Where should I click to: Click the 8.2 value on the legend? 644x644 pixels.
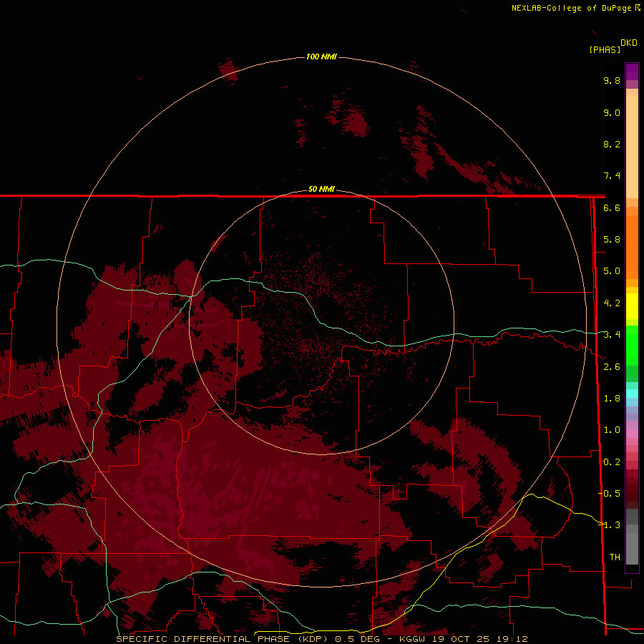[x=612, y=144]
